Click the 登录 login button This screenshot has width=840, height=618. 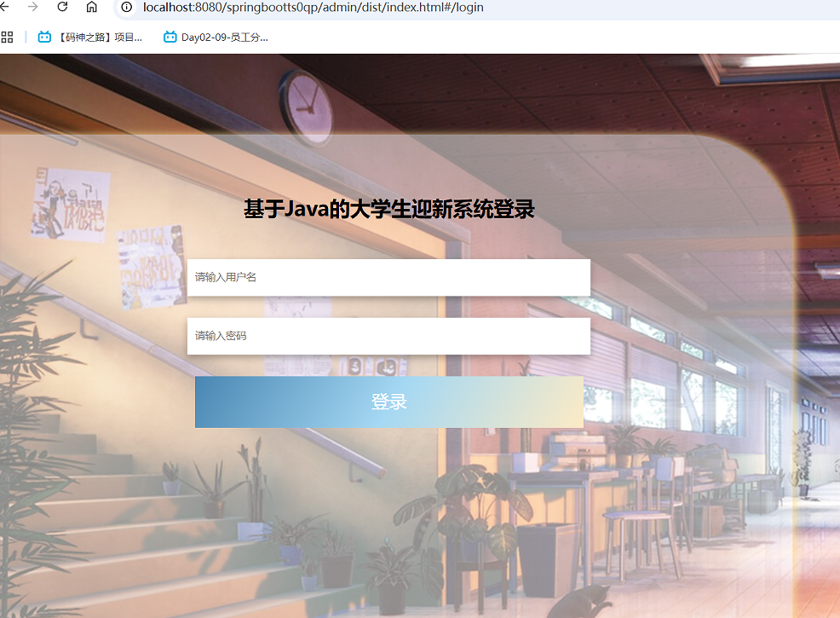[389, 401]
